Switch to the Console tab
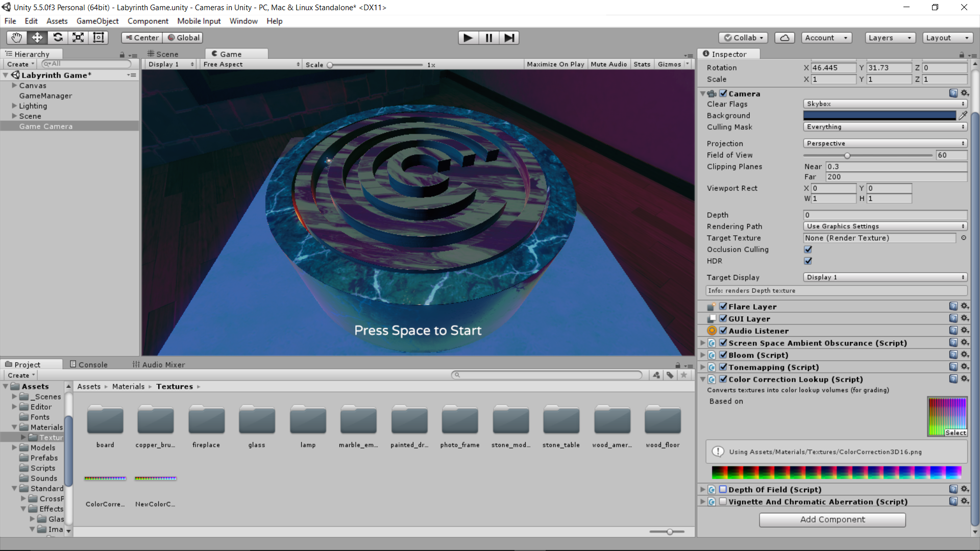This screenshot has width=980, height=551. pos(89,364)
